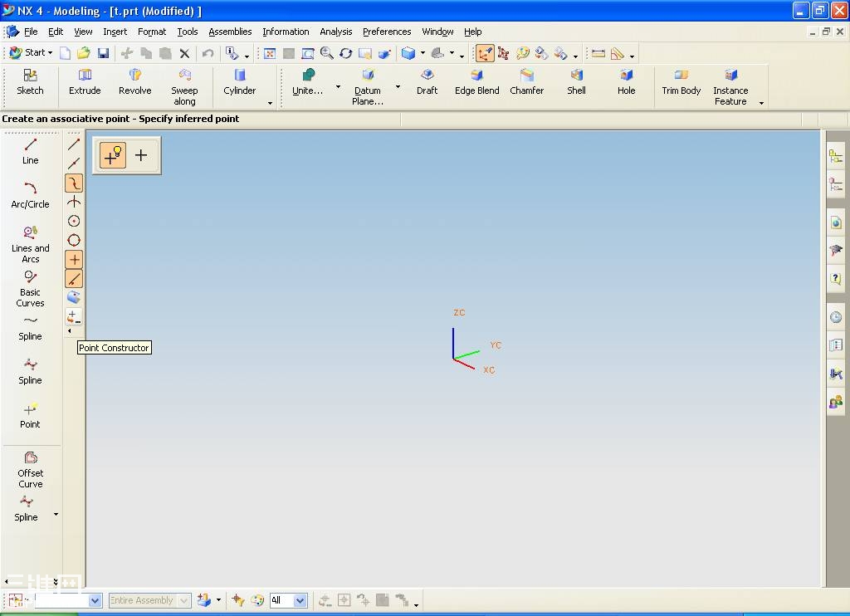The height and width of the screenshot is (616, 850).
Task: Open the Roles side tab
Action: (x=836, y=402)
